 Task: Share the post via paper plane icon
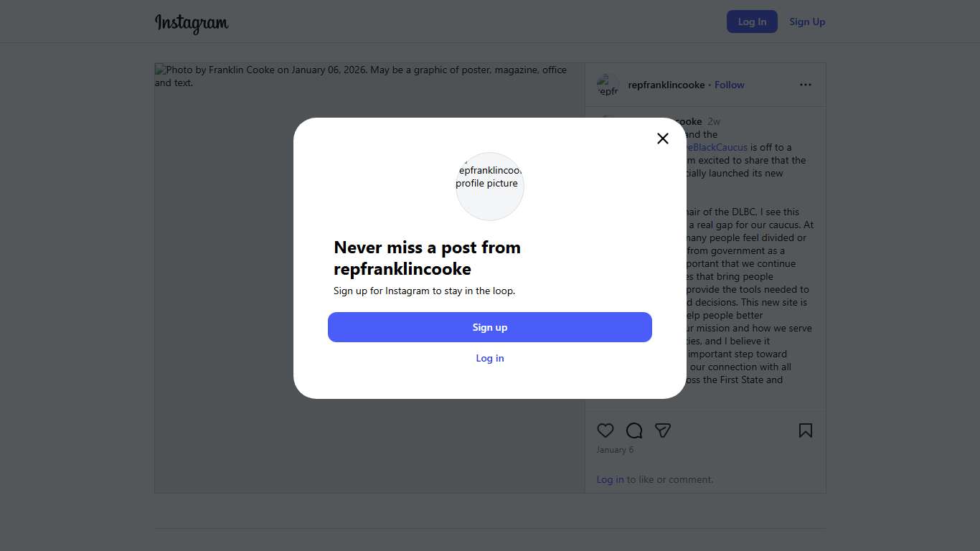click(x=663, y=430)
